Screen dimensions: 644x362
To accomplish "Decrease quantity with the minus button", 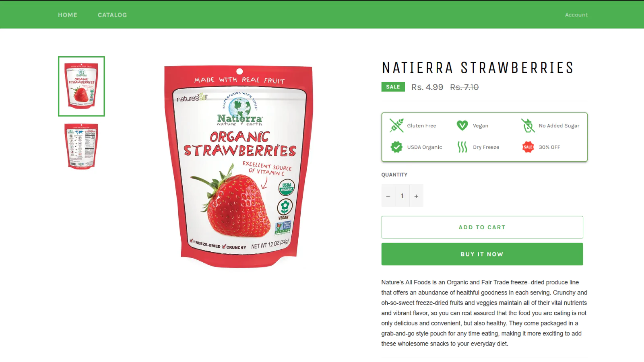I will (388, 196).
